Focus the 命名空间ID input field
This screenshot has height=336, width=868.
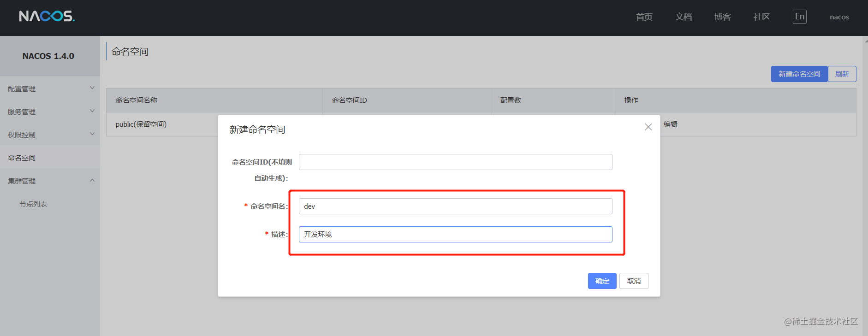pyautogui.click(x=455, y=162)
